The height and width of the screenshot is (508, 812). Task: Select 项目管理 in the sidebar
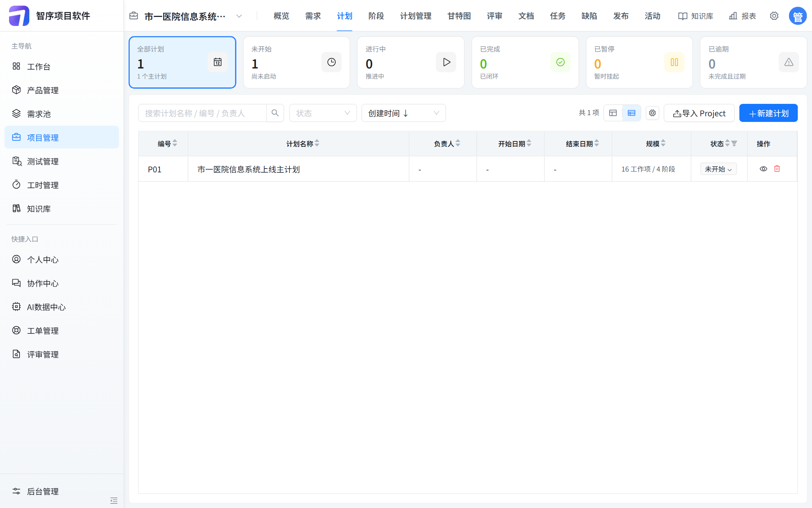pyautogui.click(x=62, y=138)
